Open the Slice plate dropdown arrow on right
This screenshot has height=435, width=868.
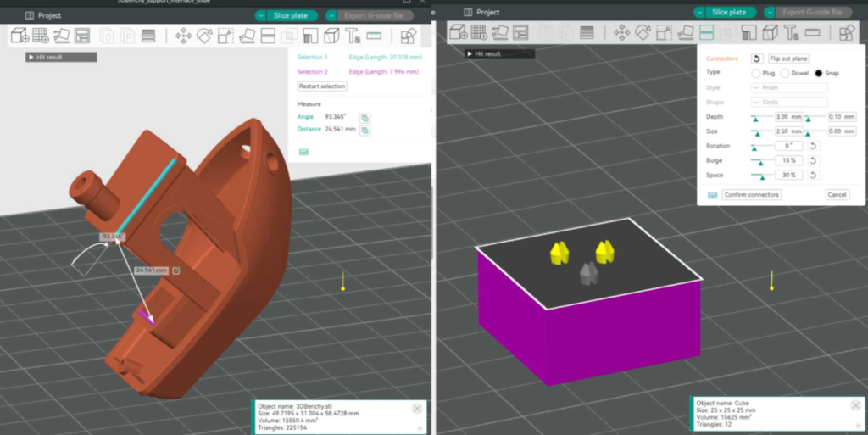coord(699,13)
